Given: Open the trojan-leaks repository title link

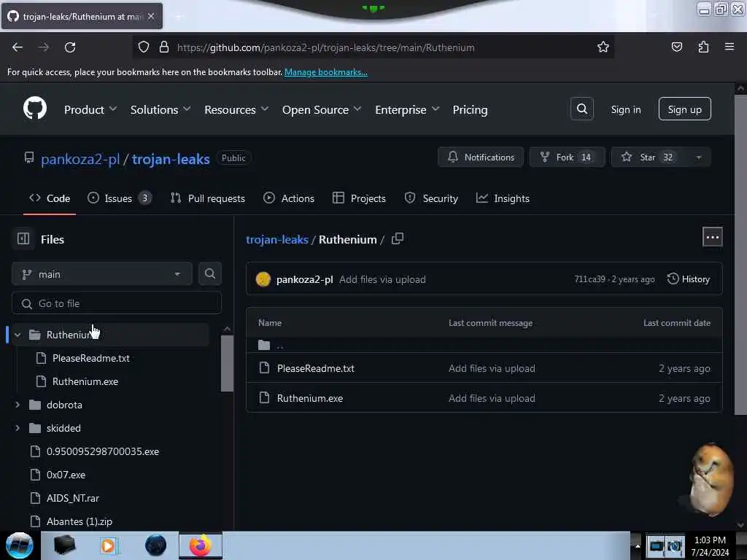Looking at the screenshot, I should click(x=171, y=158).
